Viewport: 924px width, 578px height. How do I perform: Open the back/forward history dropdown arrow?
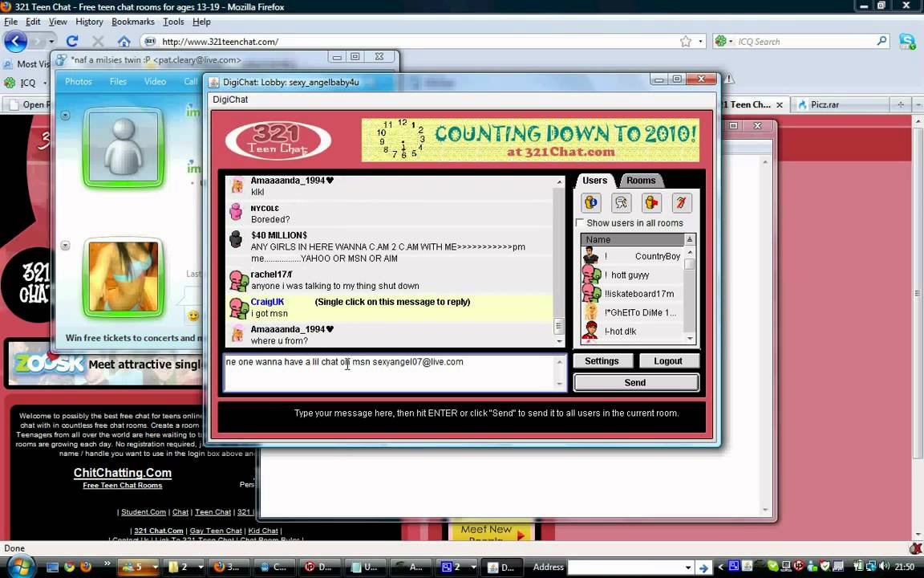[x=51, y=41]
